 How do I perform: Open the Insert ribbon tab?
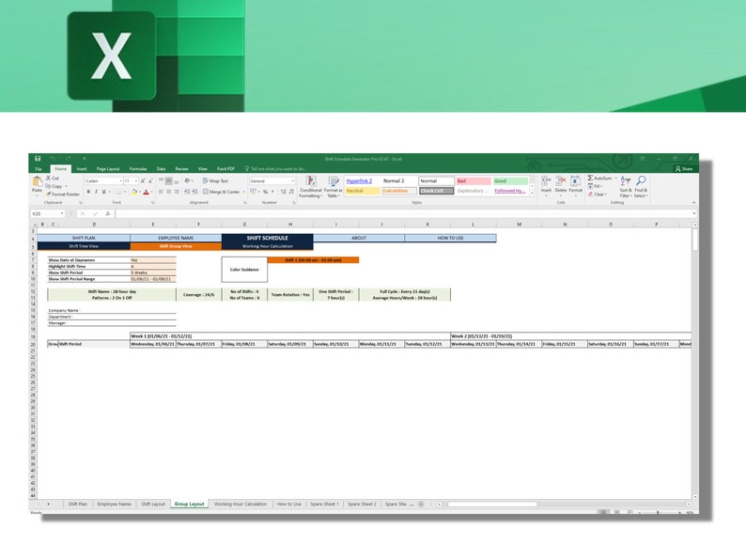pyautogui.click(x=82, y=169)
